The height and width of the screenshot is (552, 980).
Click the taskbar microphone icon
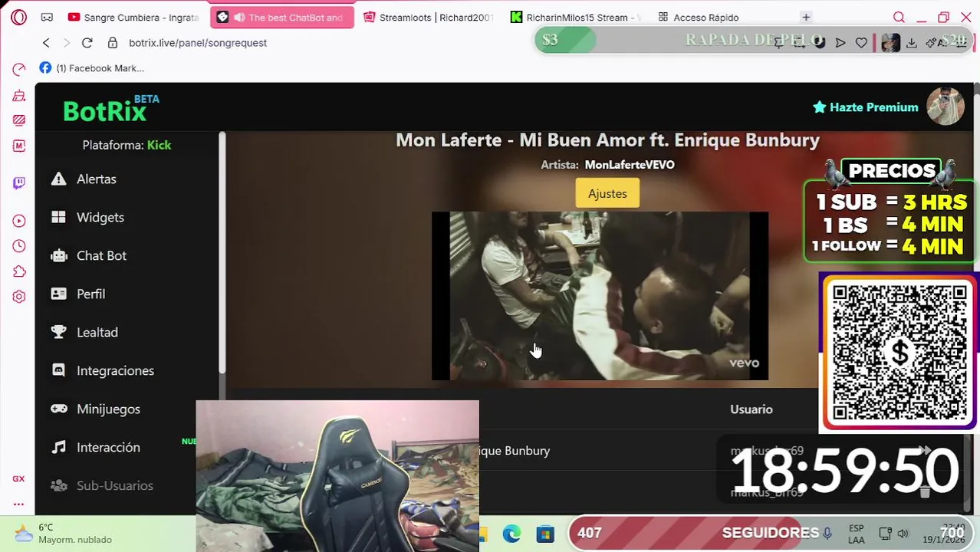(x=827, y=534)
